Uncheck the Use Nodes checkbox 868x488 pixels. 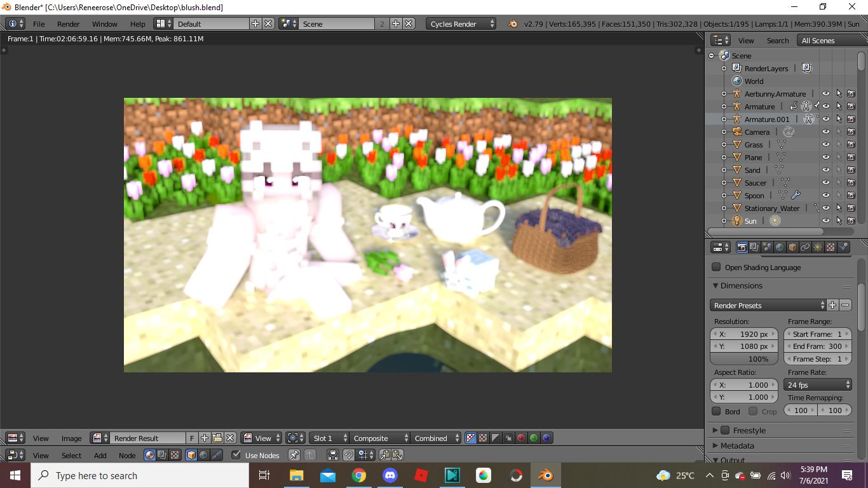click(236, 455)
